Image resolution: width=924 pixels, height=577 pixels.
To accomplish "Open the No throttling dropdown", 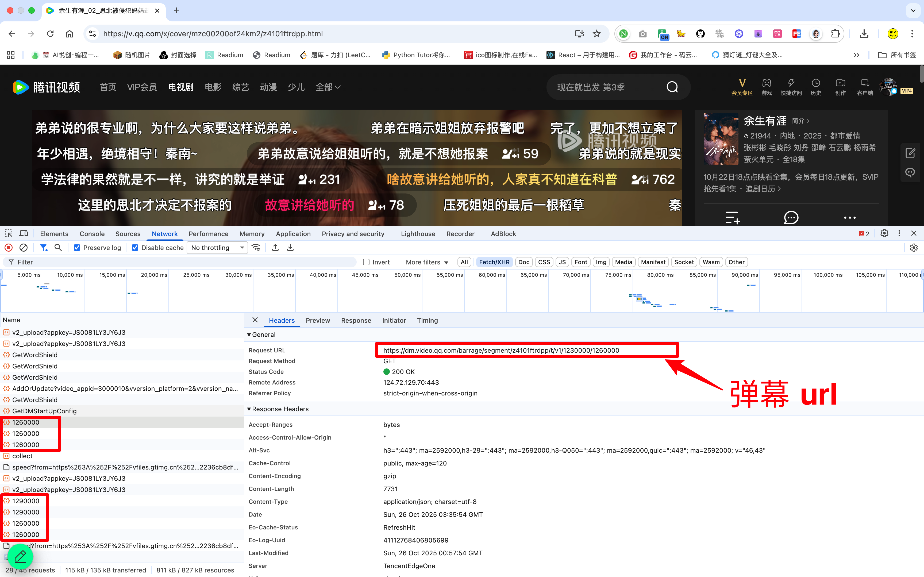I will click(x=217, y=248).
